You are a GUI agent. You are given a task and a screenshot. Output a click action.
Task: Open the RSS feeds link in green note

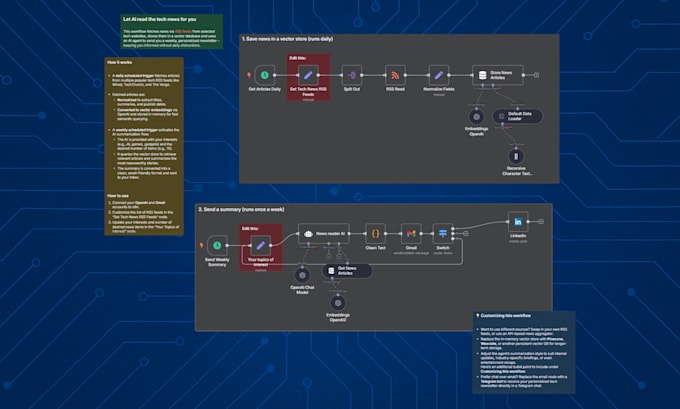coord(183,32)
